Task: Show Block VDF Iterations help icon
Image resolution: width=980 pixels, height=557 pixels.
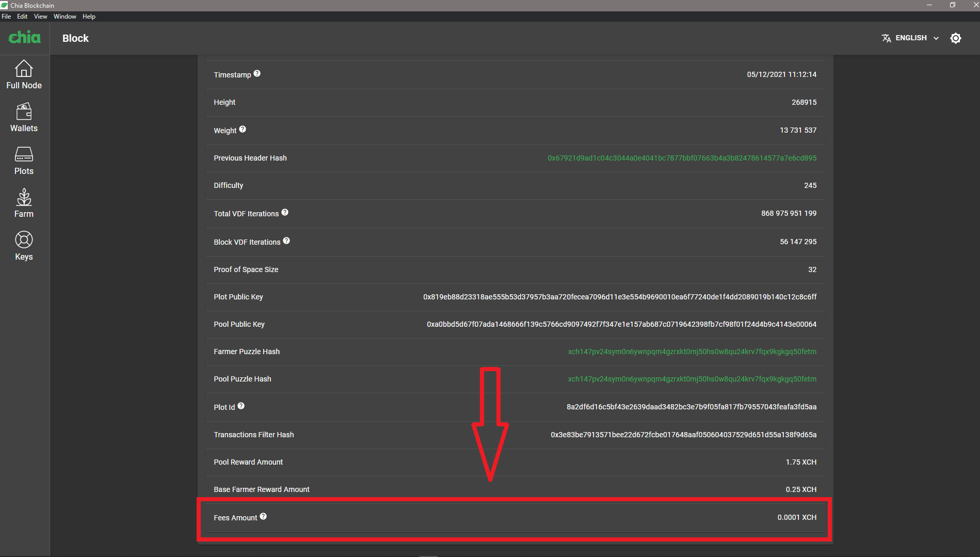Action: point(286,241)
